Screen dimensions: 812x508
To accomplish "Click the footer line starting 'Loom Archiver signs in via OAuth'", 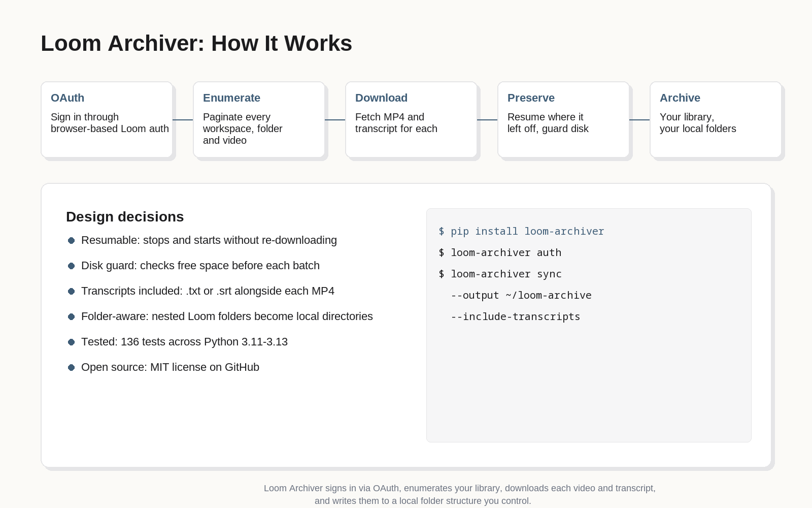I will pyautogui.click(x=460, y=488).
